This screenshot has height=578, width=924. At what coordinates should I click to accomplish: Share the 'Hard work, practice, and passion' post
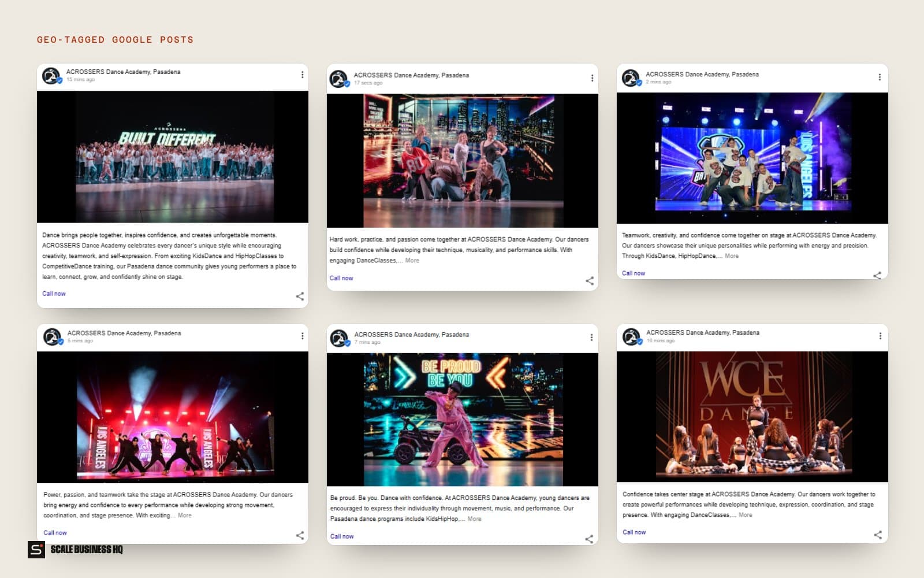[590, 281]
